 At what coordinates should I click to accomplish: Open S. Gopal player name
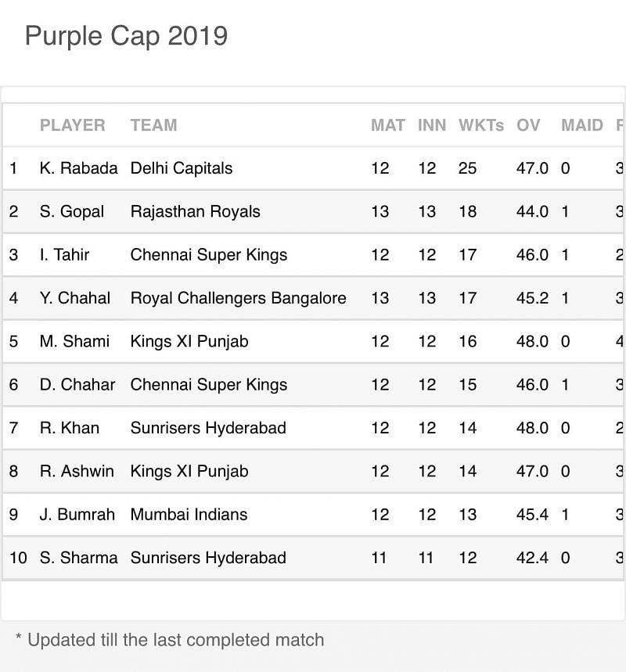tap(71, 211)
